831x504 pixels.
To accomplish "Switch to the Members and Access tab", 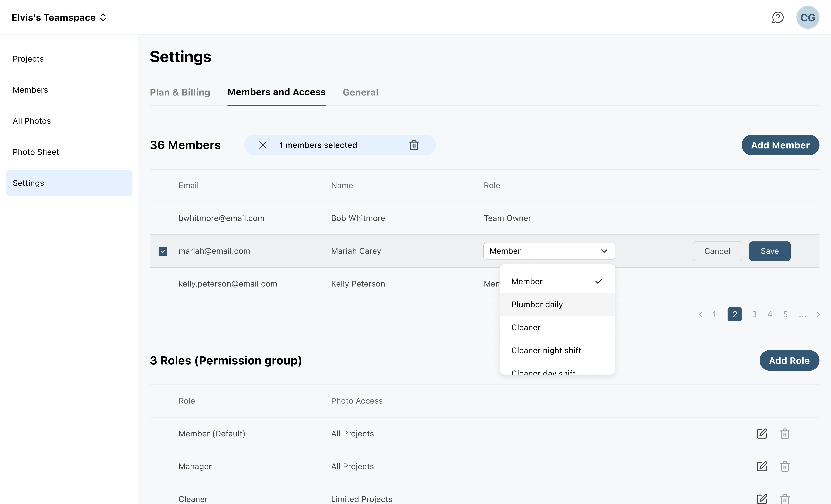I will click(x=277, y=92).
